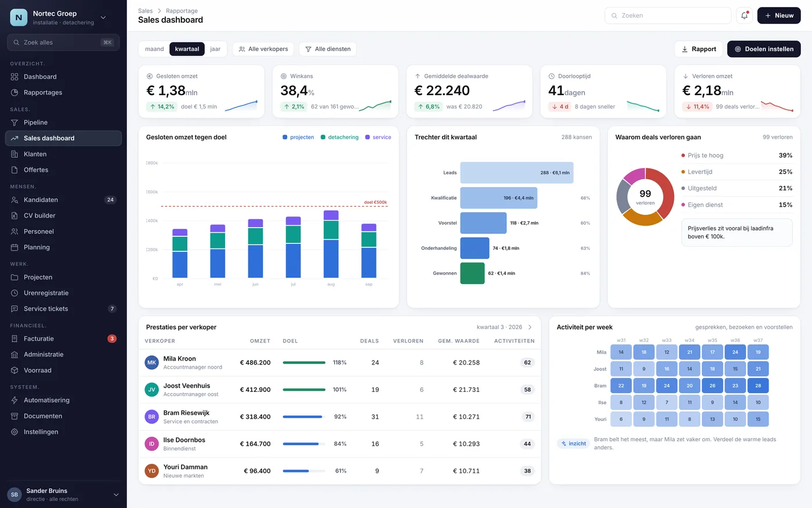Click the Sales breadcrumb link
Image resolution: width=812 pixels, height=508 pixels.
(x=145, y=11)
